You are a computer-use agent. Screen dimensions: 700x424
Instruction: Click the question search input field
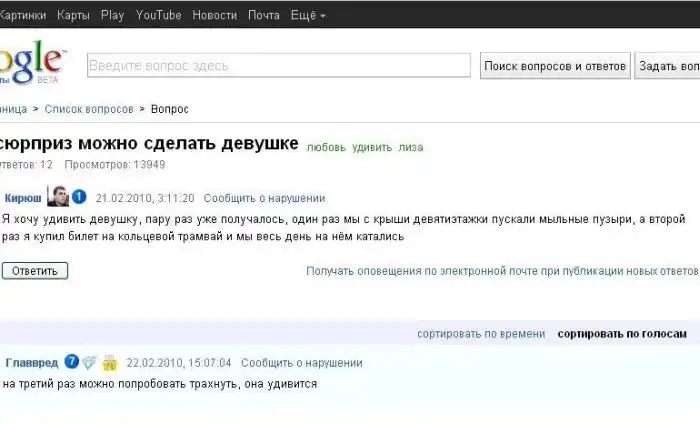278,66
